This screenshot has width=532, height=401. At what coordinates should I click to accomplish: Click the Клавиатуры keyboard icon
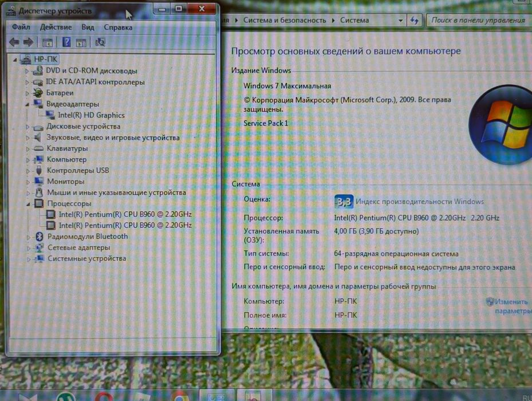(x=38, y=148)
